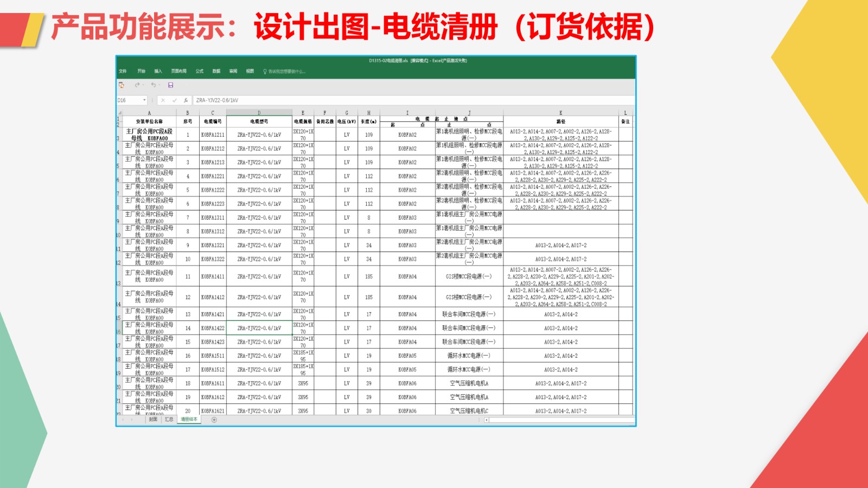The width and height of the screenshot is (868, 488).
Task: Click the 电缆规格 header cell
Action: [x=303, y=121]
